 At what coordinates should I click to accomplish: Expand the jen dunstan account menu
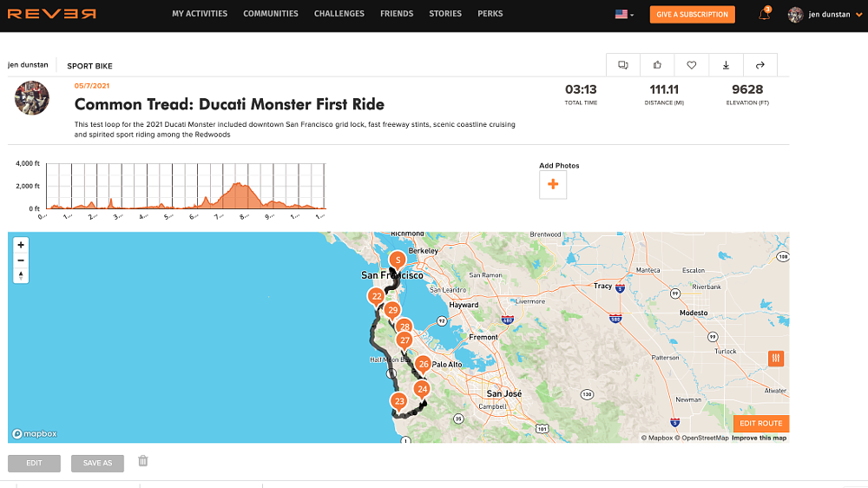tap(825, 15)
